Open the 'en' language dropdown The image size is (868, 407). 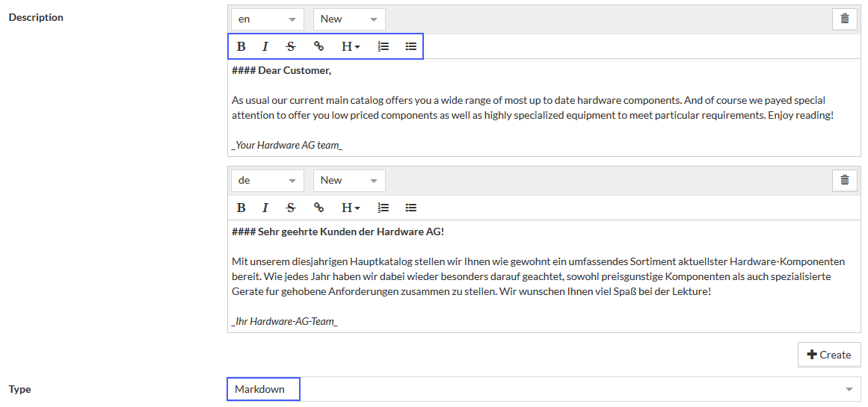tap(268, 19)
